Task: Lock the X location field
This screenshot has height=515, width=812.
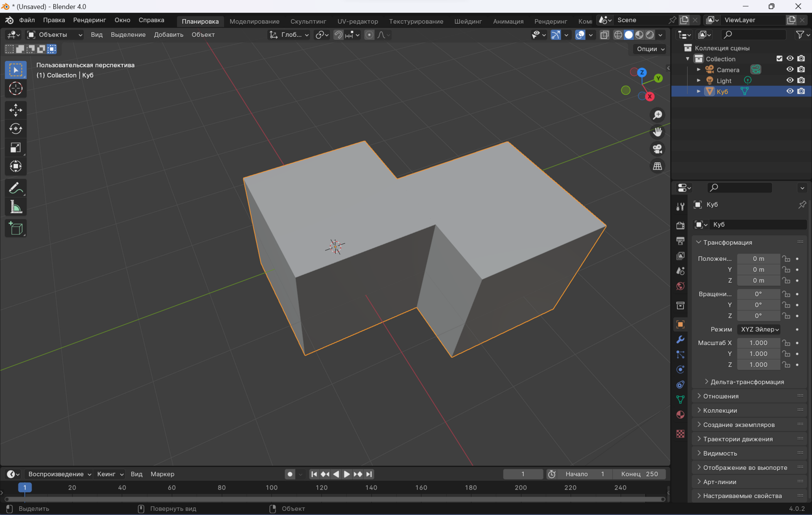Action: pos(786,258)
